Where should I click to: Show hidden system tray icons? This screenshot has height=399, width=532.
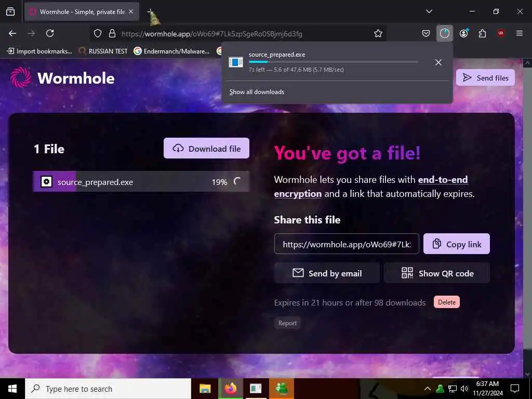(x=428, y=389)
